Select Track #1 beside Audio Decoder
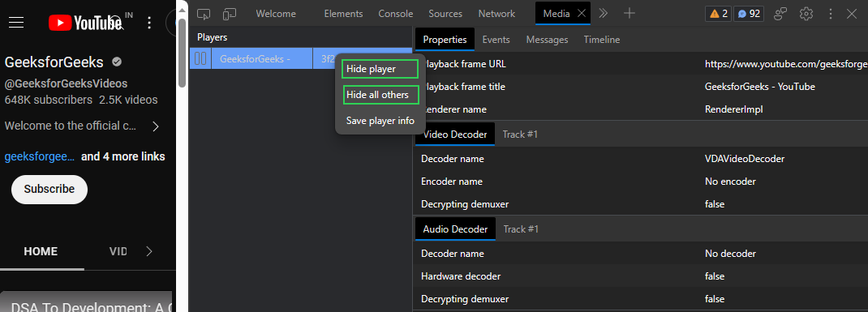 [x=520, y=229]
